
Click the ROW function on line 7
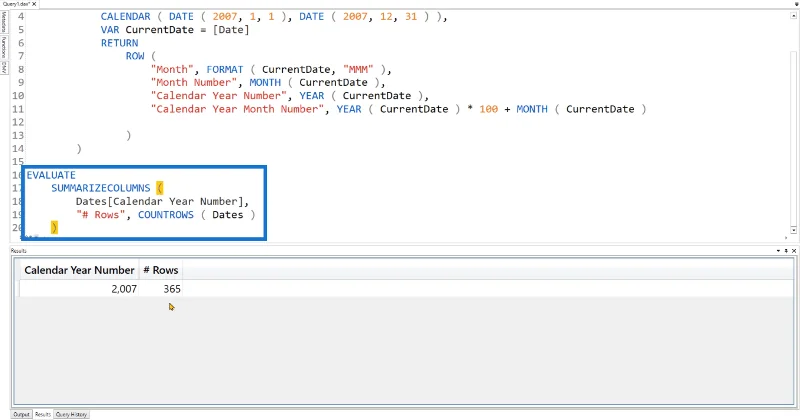click(135, 56)
